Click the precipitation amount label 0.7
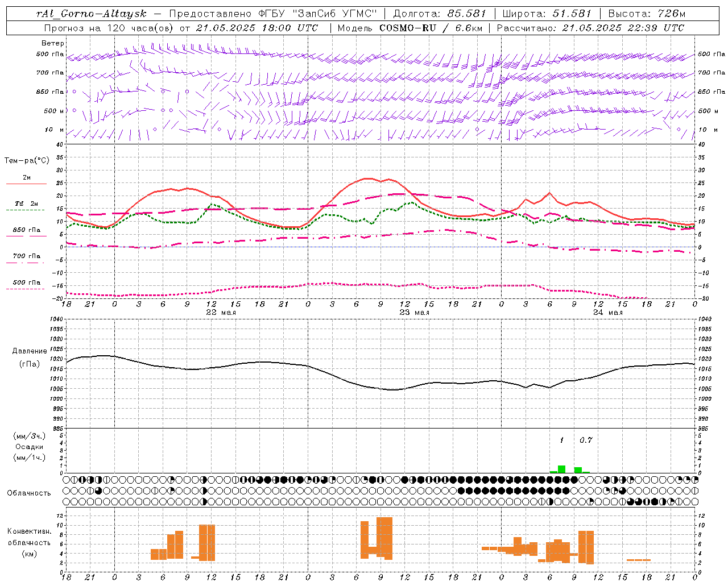This screenshot has height=582, width=728. [x=586, y=440]
